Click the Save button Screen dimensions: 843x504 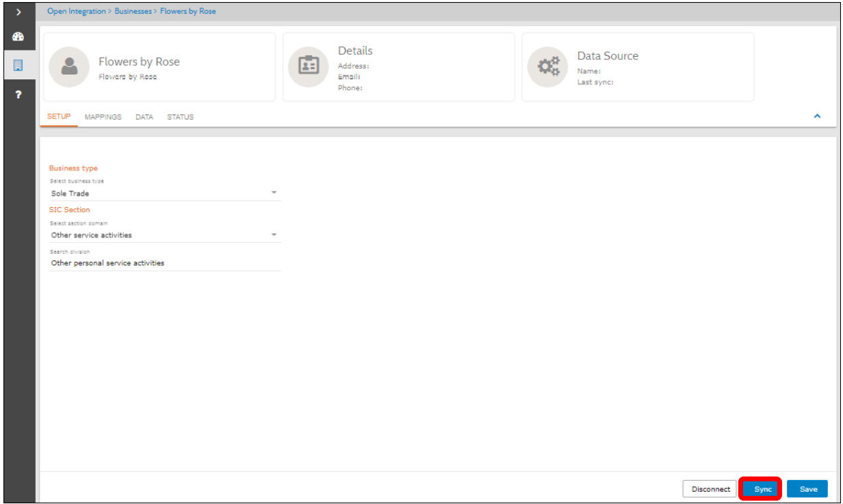pos(807,489)
